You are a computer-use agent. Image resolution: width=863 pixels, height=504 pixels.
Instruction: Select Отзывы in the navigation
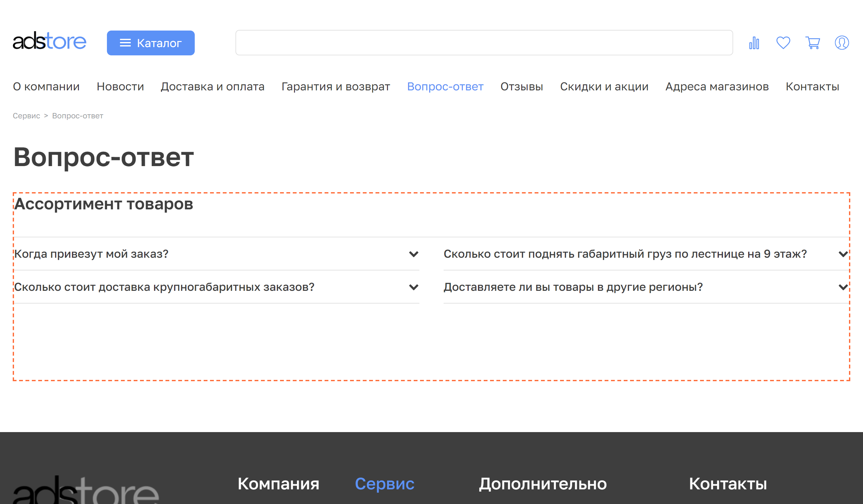coord(522,87)
